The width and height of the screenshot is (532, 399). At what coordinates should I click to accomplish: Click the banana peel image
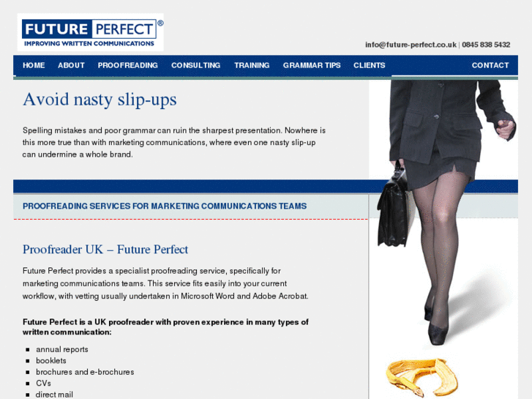pyautogui.click(x=421, y=378)
